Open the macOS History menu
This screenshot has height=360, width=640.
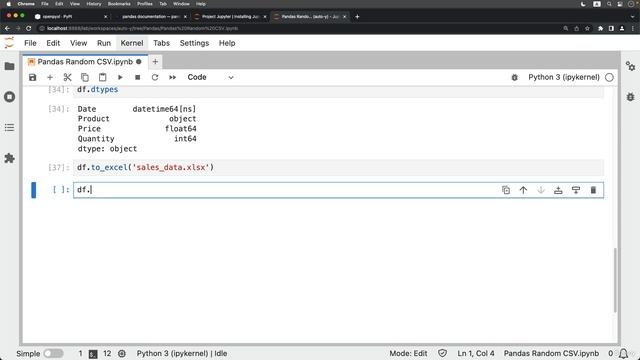pos(93,4)
